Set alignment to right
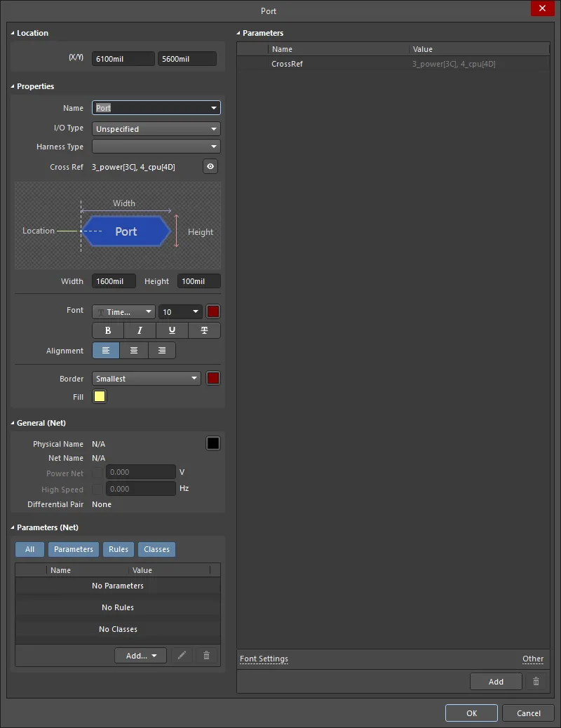The height and width of the screenshot is (728, 561). (x=161, y=351)
